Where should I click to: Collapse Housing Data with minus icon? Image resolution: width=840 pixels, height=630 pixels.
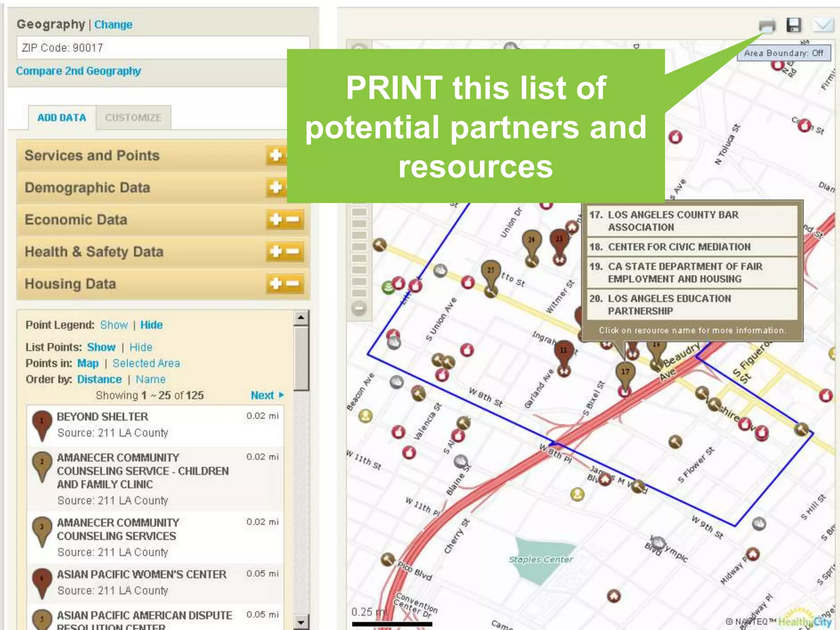(293, 283)
